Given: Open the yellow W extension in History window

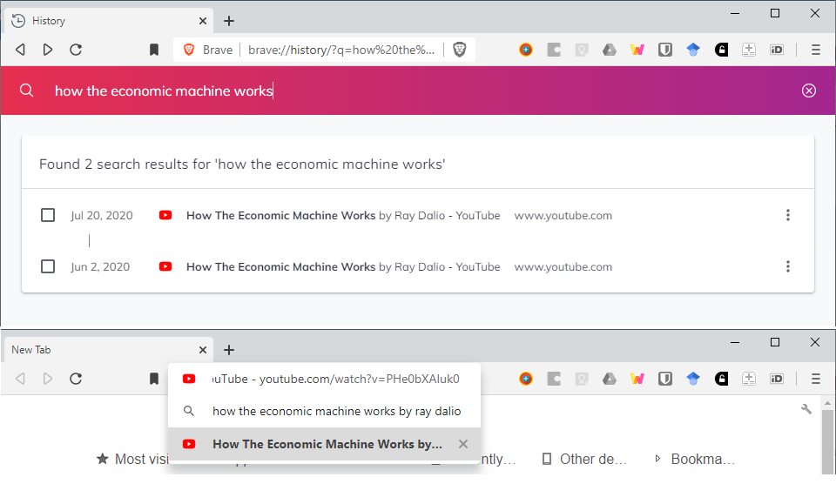Looking at the screenshot, I should 637,50.
